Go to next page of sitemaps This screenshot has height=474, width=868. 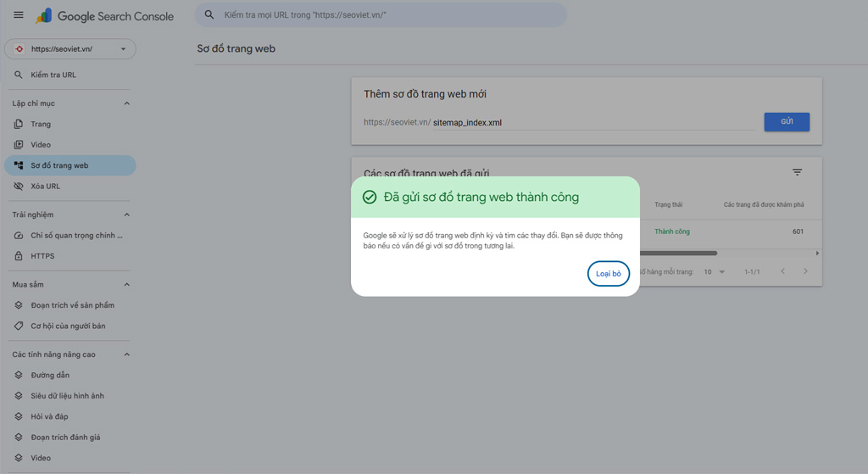(805, 271)
